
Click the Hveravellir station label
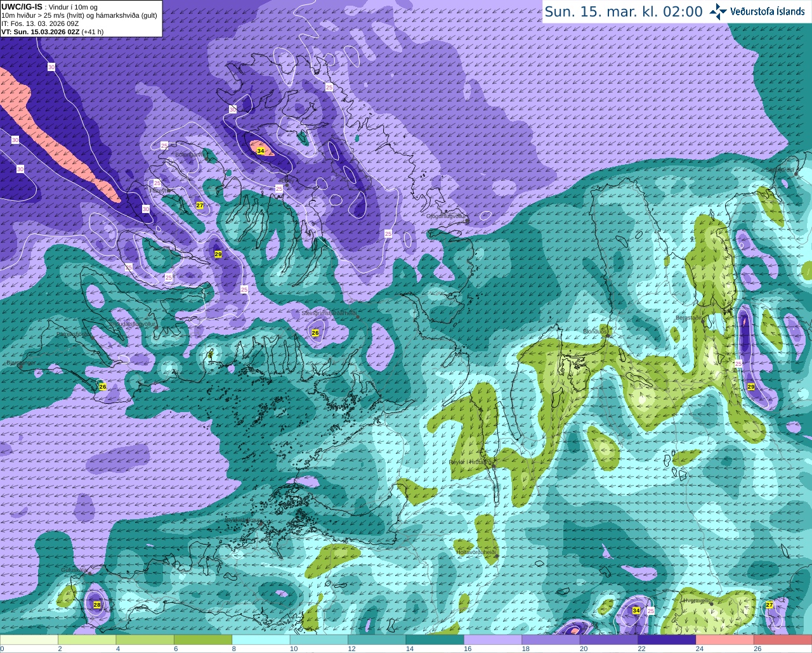697,600
